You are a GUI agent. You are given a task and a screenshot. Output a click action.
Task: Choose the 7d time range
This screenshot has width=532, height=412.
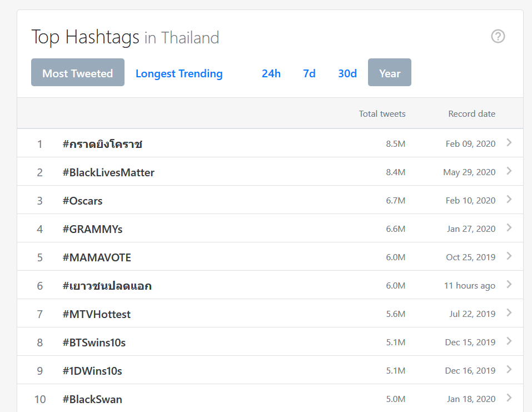pyautogui.click(x=309, y=73)
